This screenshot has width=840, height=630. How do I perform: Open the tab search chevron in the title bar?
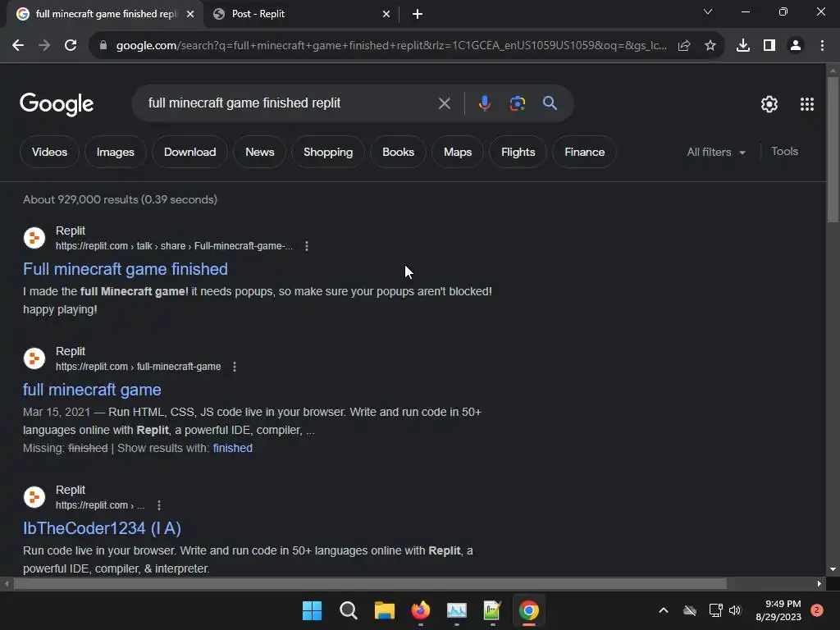point(708,11)
